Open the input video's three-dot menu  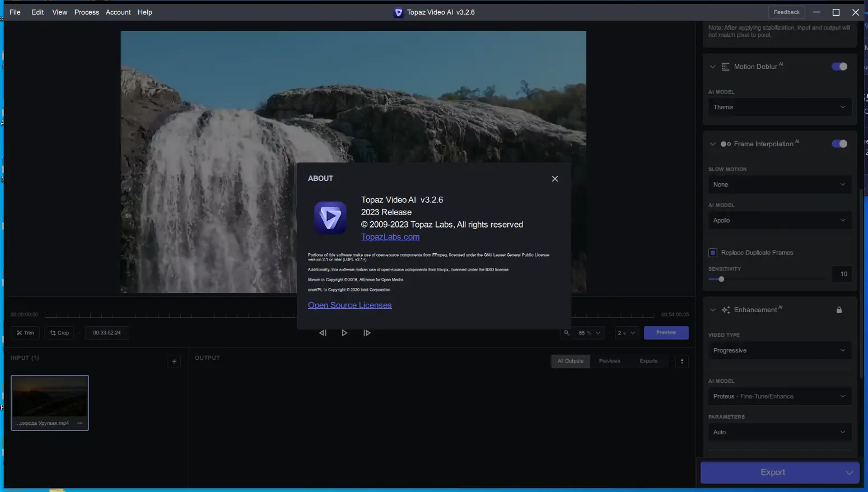point(80,423)
